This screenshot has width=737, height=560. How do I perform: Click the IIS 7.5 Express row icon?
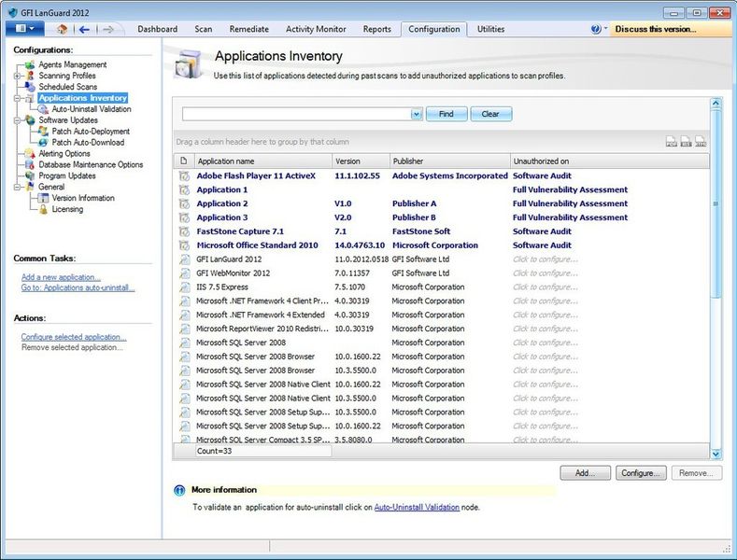coord(185,287)
